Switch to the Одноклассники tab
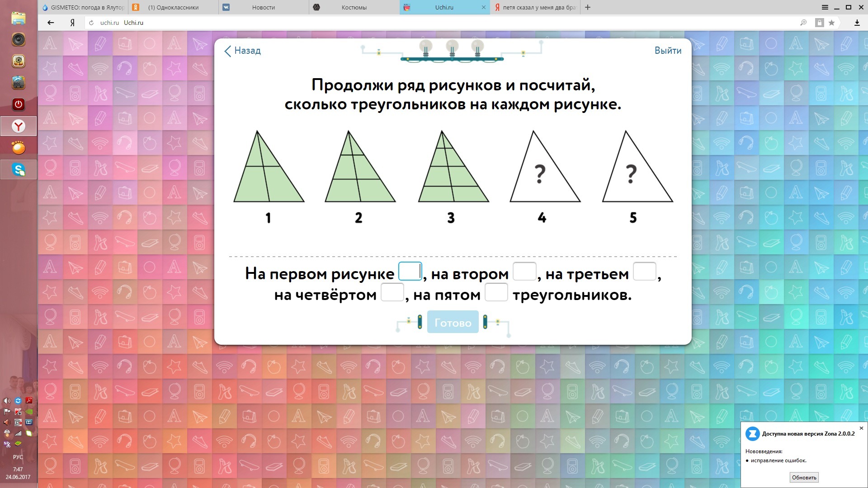Image resolution: width=868 pixels, height=488 pixels. 173,7
